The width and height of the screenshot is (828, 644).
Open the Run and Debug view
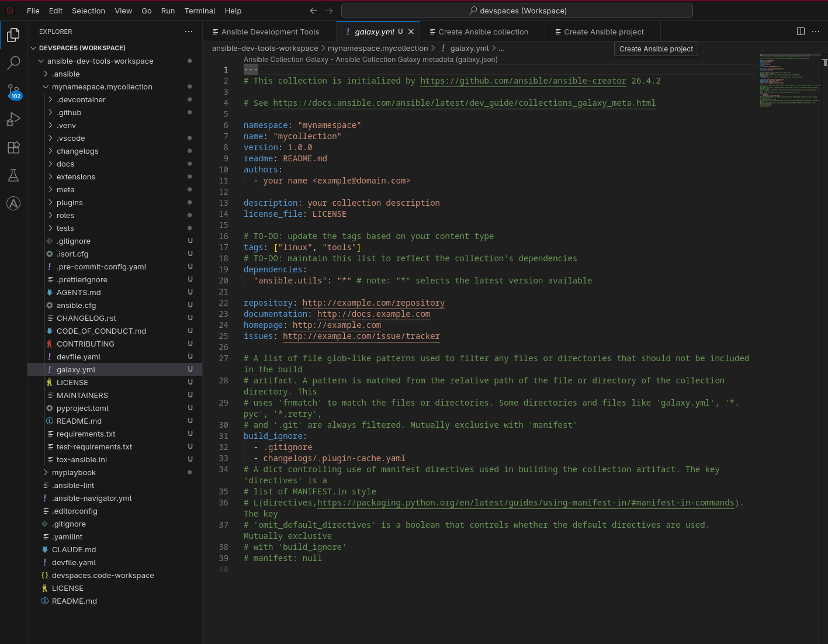(x=13, y=119)
